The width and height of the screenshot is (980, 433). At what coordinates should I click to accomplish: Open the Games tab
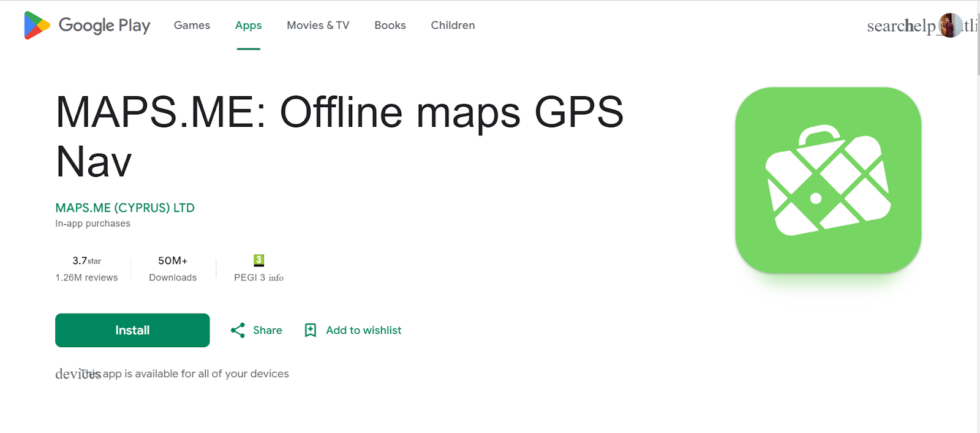(192, 25)
